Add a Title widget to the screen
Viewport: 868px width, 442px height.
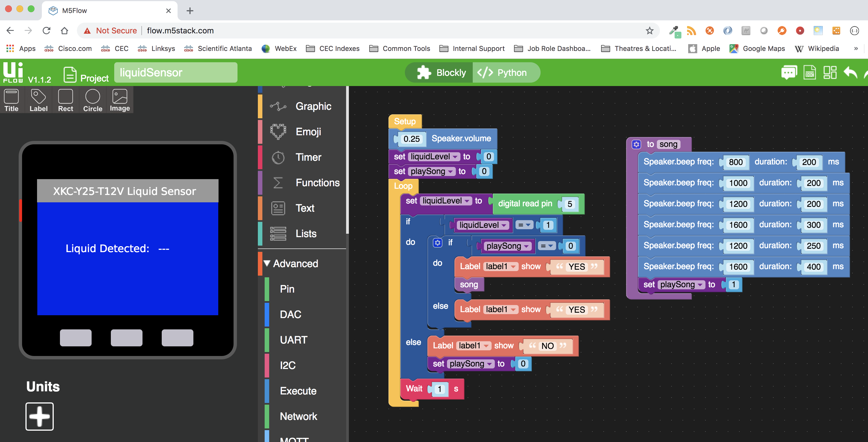[x=12, y=100]
